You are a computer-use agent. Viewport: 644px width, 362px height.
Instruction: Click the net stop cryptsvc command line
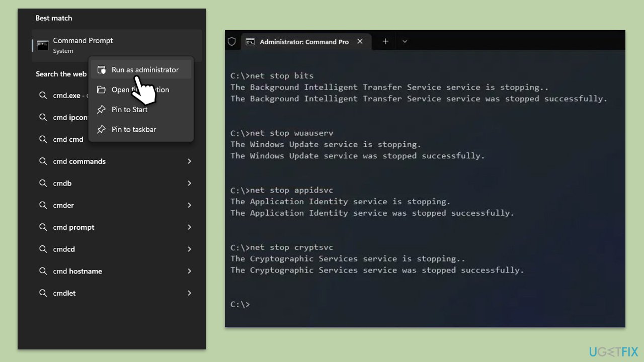point(282,247)
